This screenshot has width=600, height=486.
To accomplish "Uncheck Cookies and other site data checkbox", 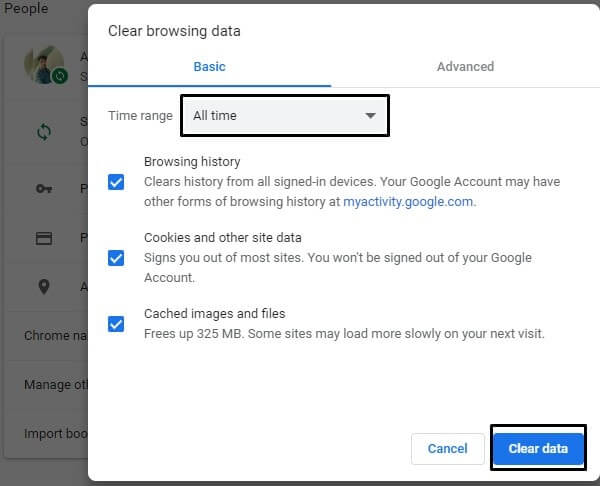I will coord(116,258).
